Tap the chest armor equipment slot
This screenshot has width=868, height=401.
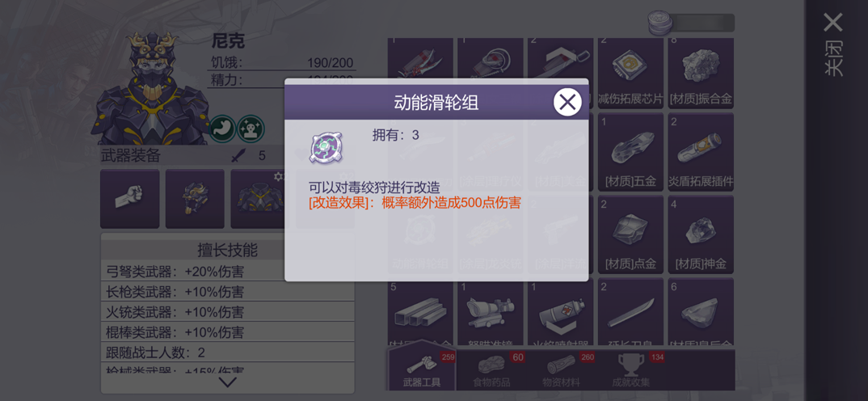(260, 199)
